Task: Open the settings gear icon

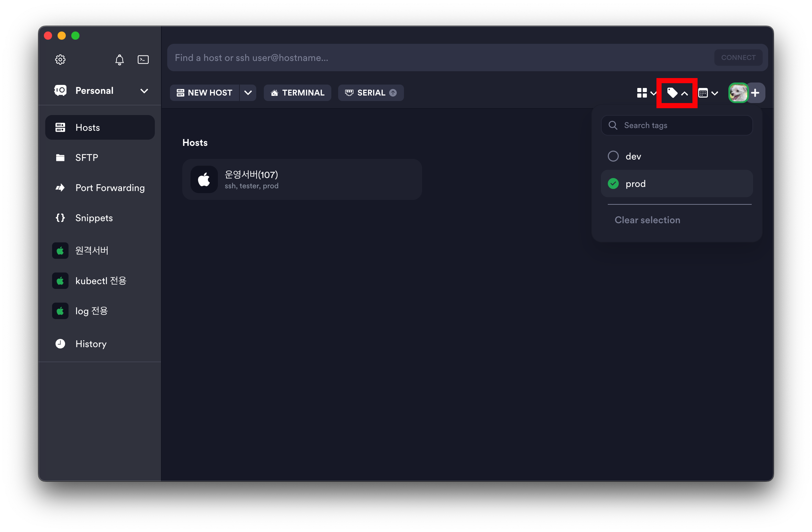Action: [x=60, y=60]
